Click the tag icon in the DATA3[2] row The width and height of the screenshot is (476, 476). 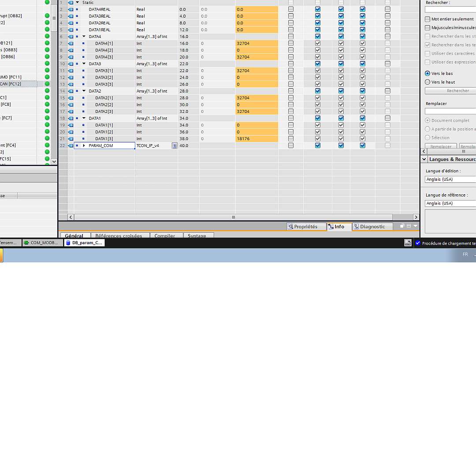pyautogui.click(x=71, y=78)
